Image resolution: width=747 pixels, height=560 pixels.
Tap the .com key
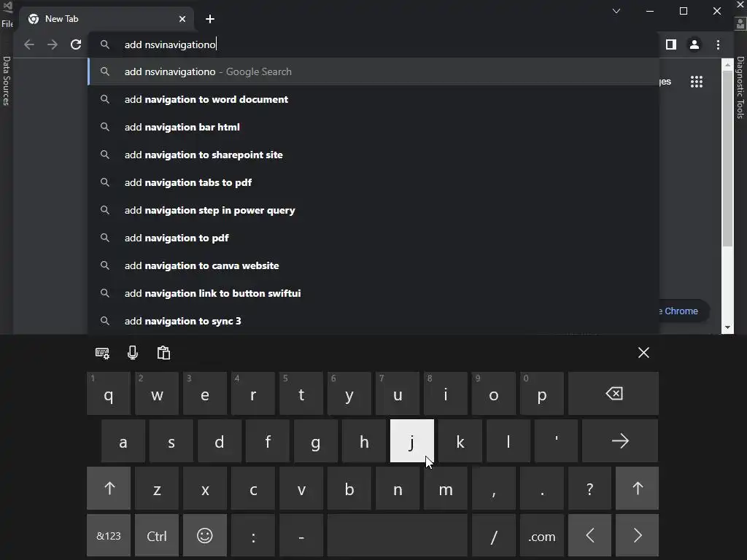coord(542,536)
